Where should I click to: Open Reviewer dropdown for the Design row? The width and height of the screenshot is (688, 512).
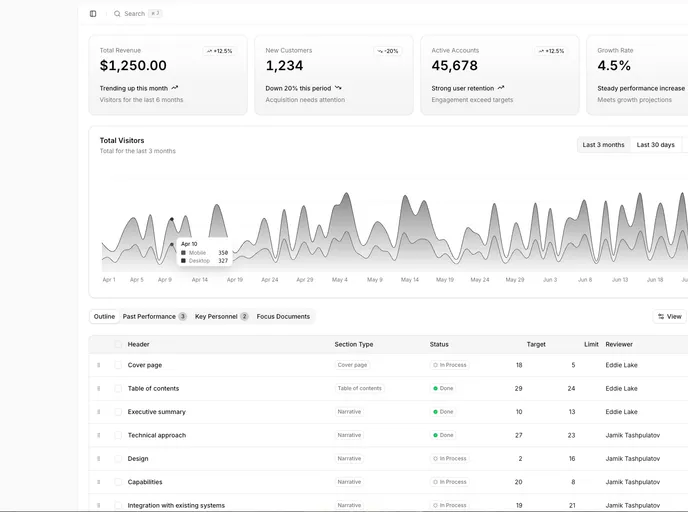pyautogui.click(x=646, y=459)
